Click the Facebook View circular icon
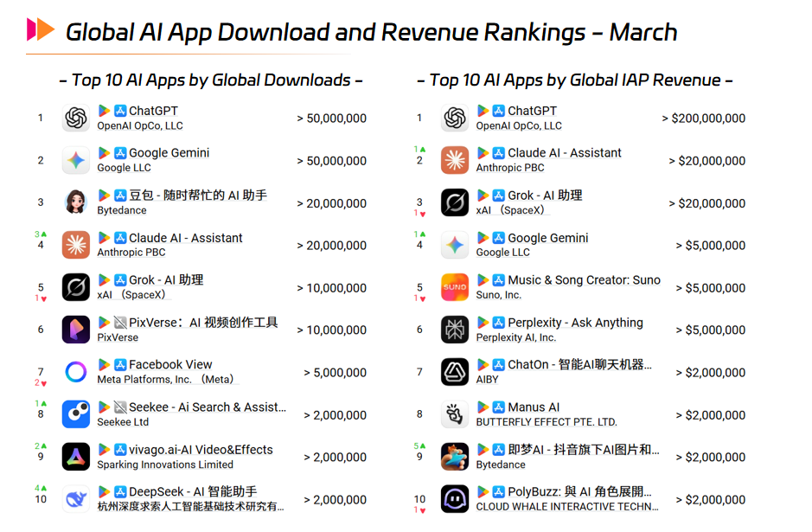Image resolution: width=812 pixels, height=532 pixels. (x=75, y=371)
